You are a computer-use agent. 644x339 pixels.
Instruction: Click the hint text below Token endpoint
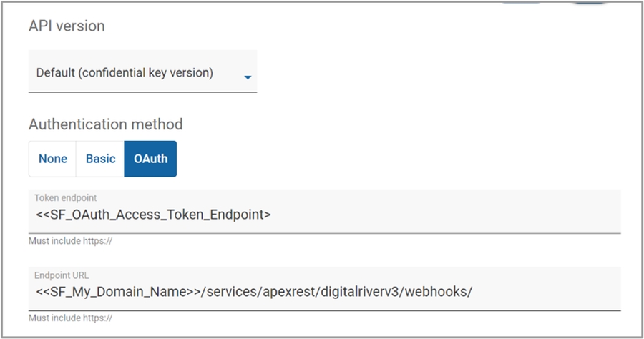tap(70, 241)
